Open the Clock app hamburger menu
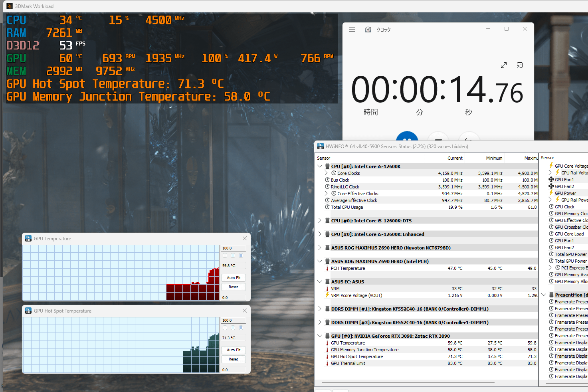This screenshot has width=588, height=392. tap(352, 30)
